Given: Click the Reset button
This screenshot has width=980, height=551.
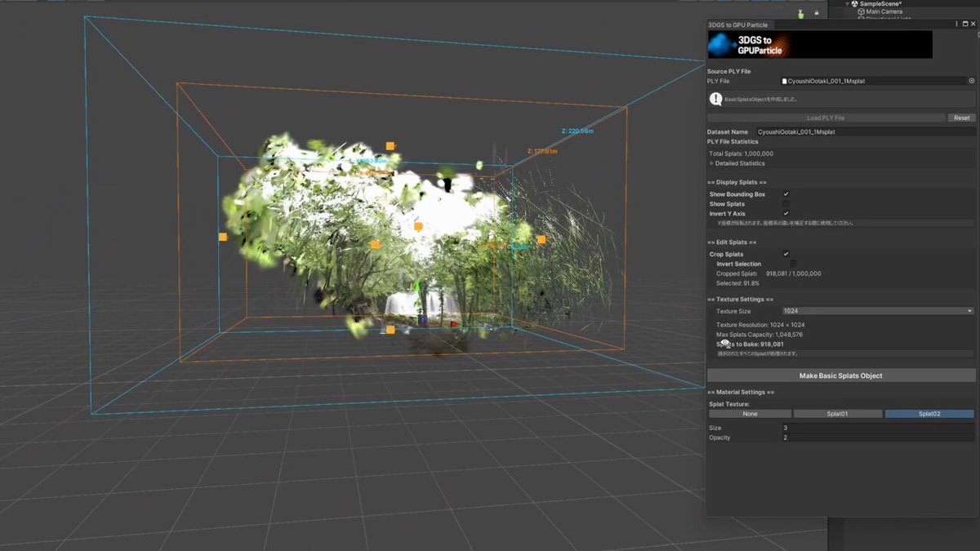Looking at the screenshot, I should tap(962, 118).
